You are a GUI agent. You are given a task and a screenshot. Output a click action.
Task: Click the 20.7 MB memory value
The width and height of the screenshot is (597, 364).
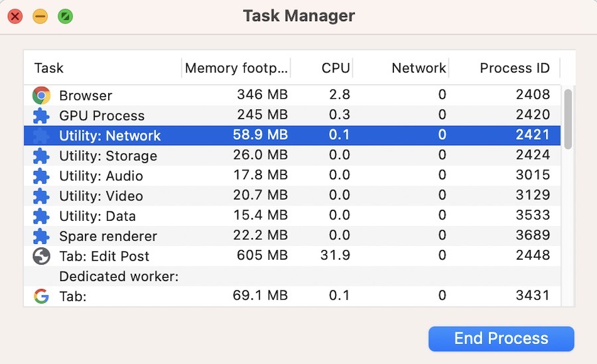tap(260, 196)
